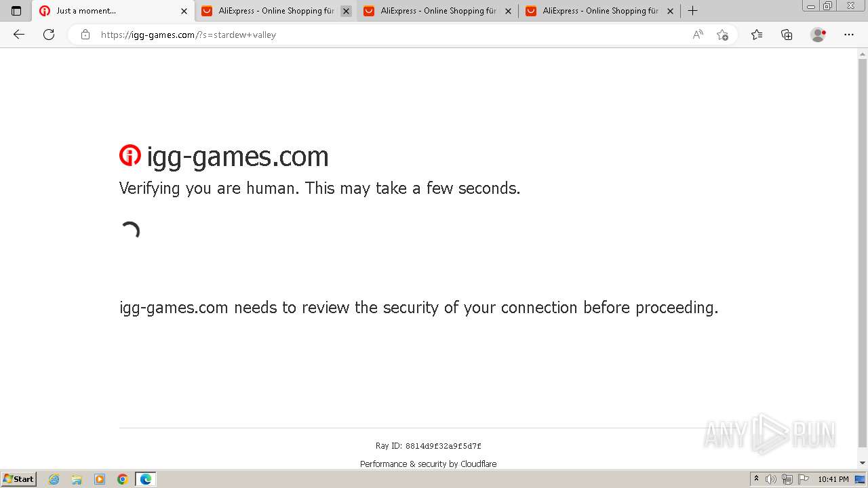Open the tab actions menu icon

[x=16, y=11]
